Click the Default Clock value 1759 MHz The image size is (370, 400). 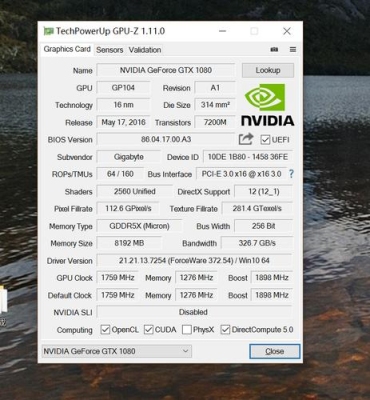coord(118,295)
